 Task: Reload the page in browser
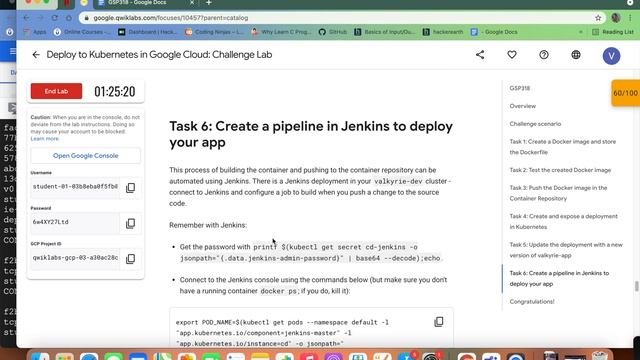54,18
